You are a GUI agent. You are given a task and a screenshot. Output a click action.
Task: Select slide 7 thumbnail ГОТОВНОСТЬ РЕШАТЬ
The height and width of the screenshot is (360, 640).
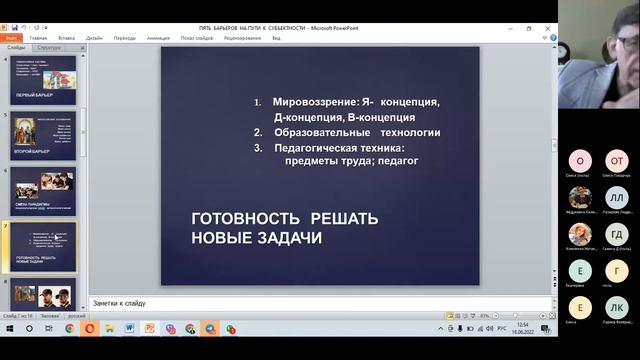click(43, 247)
